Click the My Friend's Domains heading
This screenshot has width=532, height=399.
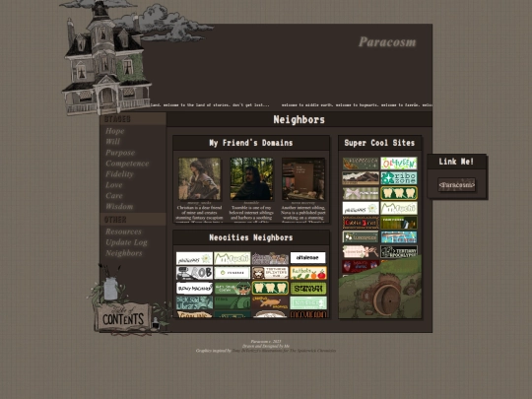[x=251, y=143]
